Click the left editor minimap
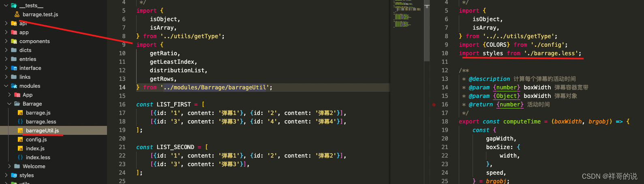644x184 pixels. coord(407,14)
